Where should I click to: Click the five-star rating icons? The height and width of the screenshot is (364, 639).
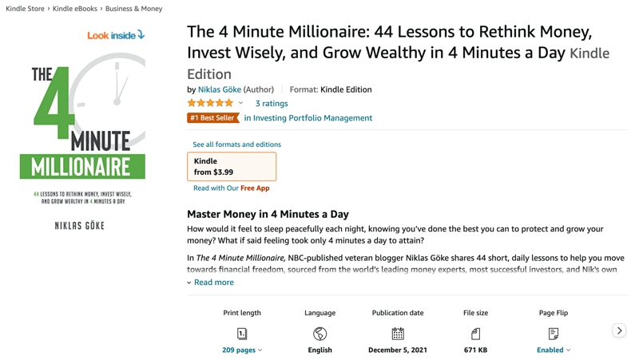click(210, 103)
